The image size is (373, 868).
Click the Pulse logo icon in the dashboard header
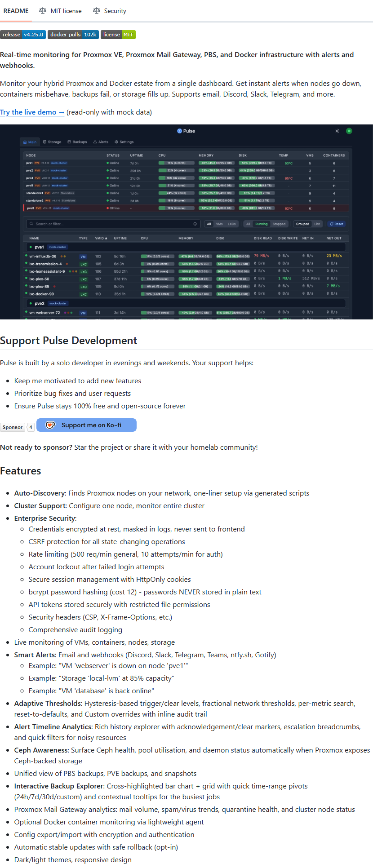[180, 131]
